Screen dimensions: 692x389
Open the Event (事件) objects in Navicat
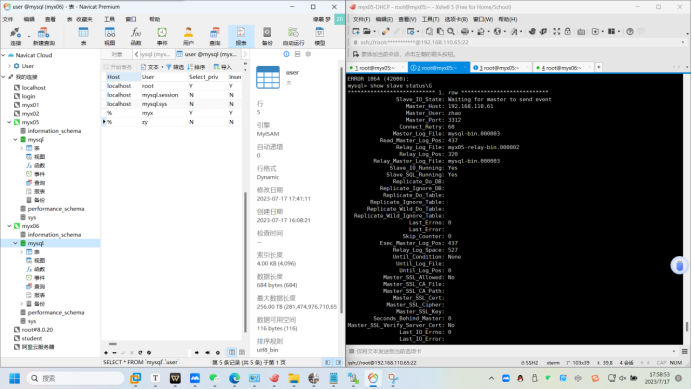pyautogui.click(x=162, y=36)
